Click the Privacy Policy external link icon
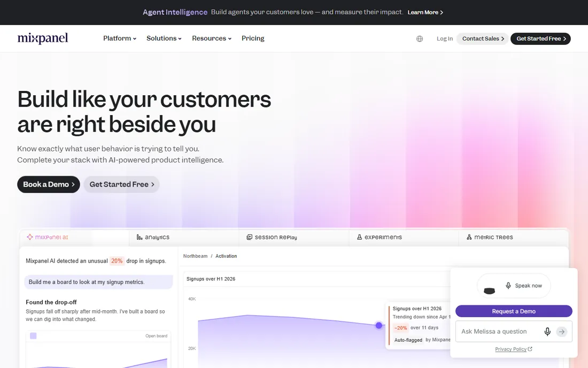This screenshot has height=368, width=588. pyautogui.click(x=530, y=349)
